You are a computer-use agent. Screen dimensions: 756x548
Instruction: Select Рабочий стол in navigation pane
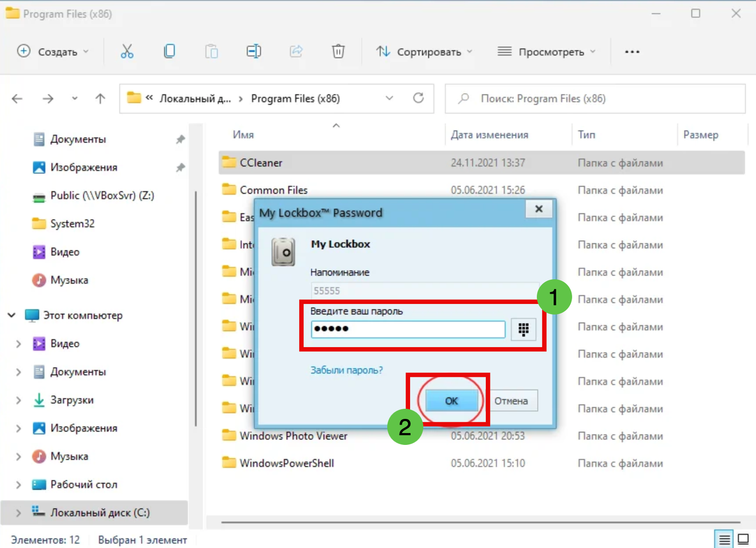click(75, 485)
